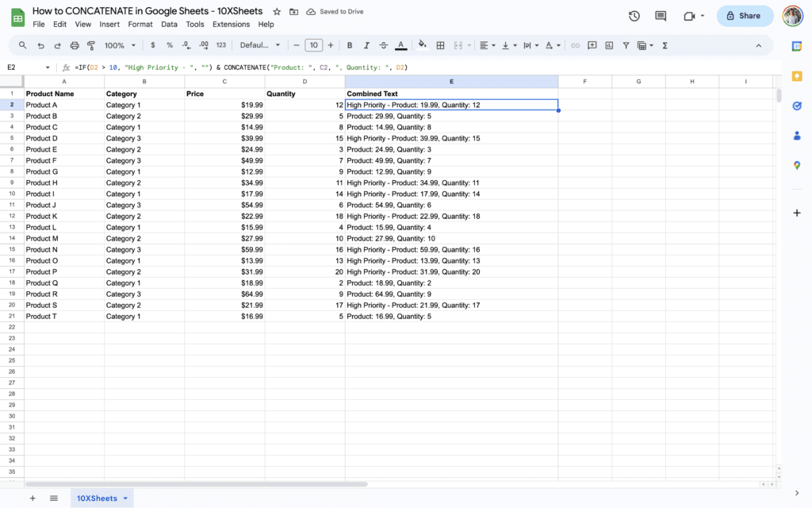Apply strikethrough to the cell text
The image size is (812, 508).
[x=383, y=45]
